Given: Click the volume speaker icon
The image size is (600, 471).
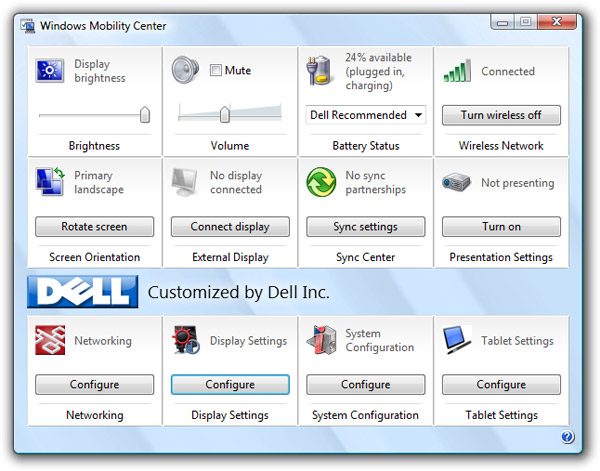Looking at the screenshot, I should click(185, 70).
